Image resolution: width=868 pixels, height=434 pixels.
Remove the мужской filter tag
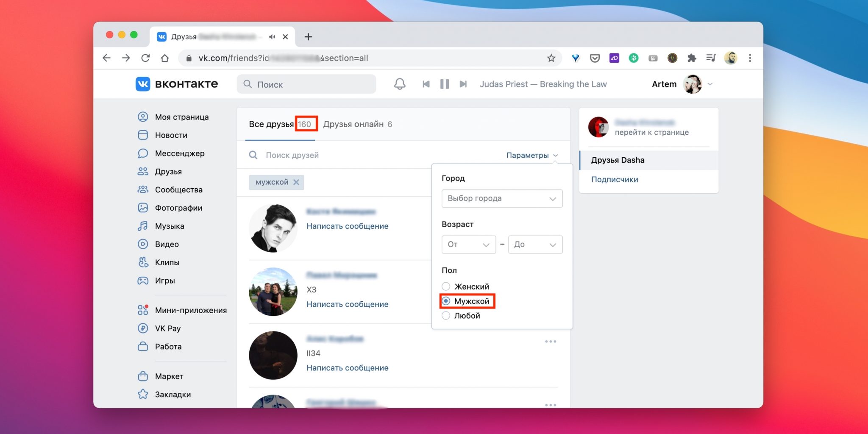pos(296,182)
